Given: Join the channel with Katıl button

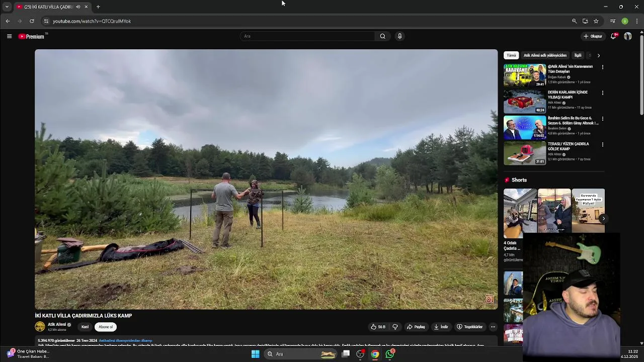Looking at the screenshot, I should (x=85, y=327).
